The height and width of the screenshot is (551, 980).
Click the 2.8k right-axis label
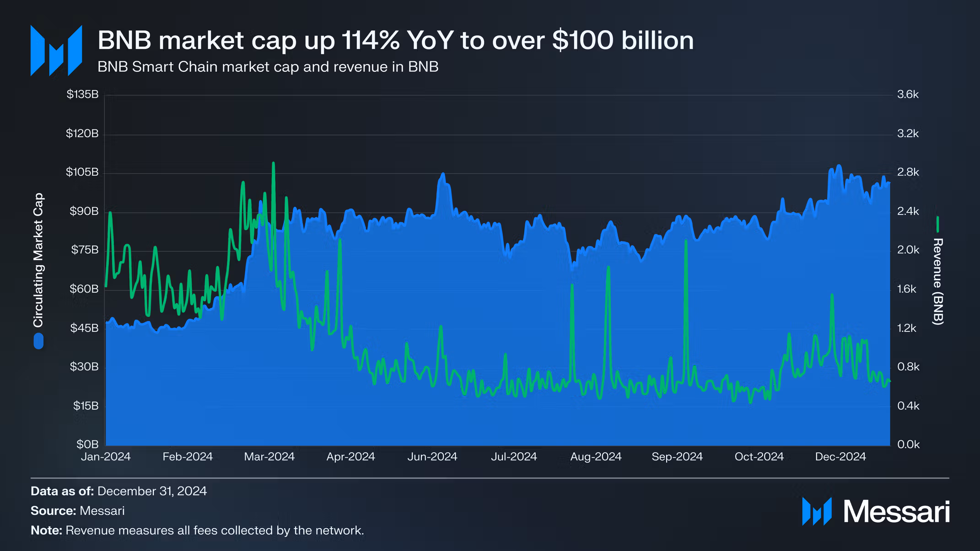(x=908, y=172)
